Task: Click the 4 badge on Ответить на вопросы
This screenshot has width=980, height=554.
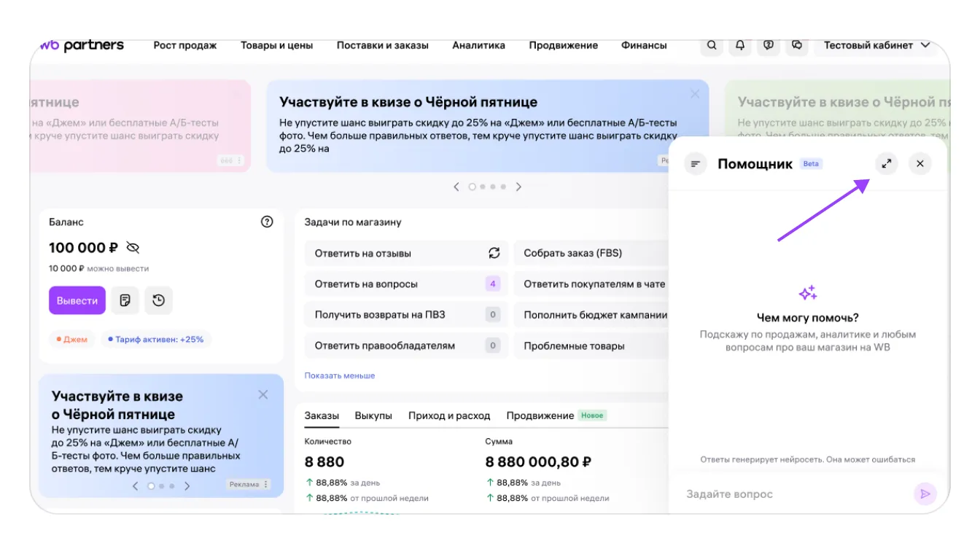Action: [x=493, y=284]
